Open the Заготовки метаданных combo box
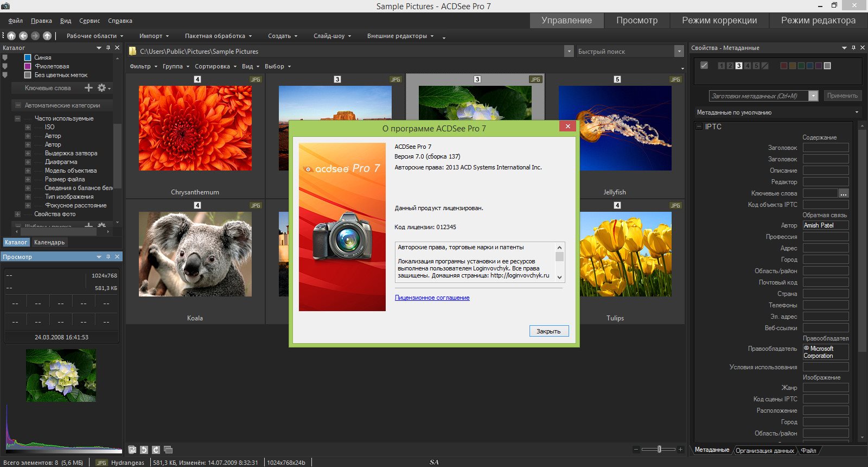 click(763, 96)
